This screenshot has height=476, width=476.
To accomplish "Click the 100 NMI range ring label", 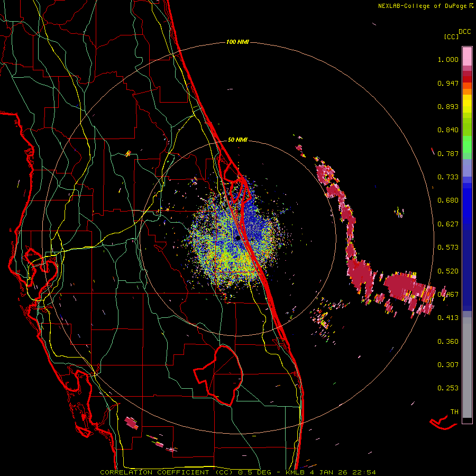I will [237, 42].
